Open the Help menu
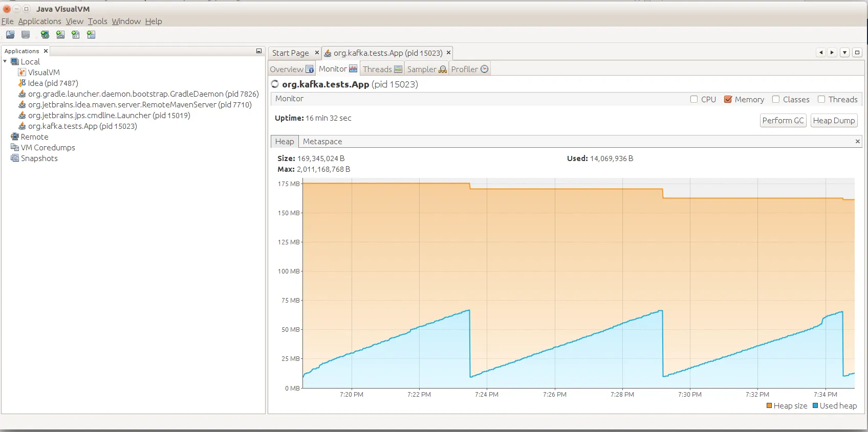This screenshot has height=432, width=868. (154, 21)
